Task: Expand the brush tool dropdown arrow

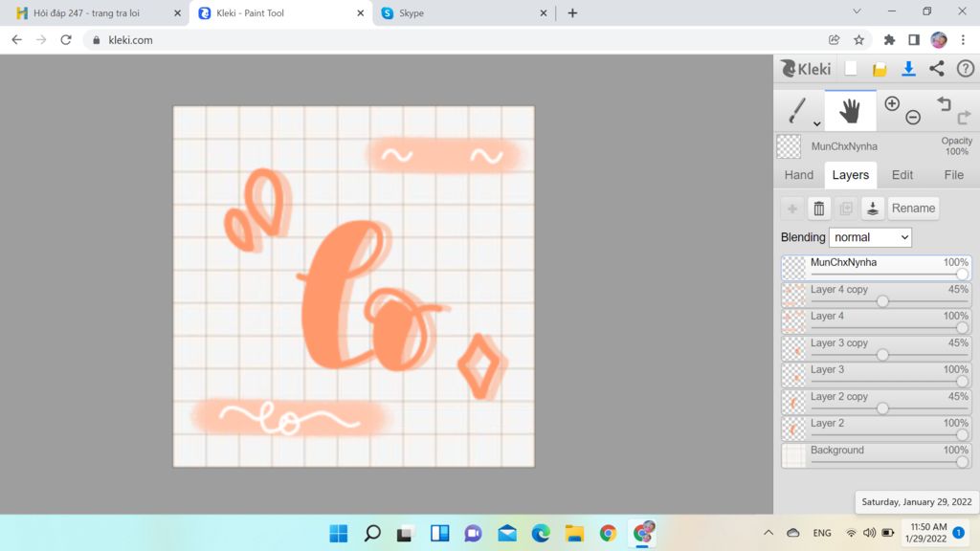Action: [817, 123]
